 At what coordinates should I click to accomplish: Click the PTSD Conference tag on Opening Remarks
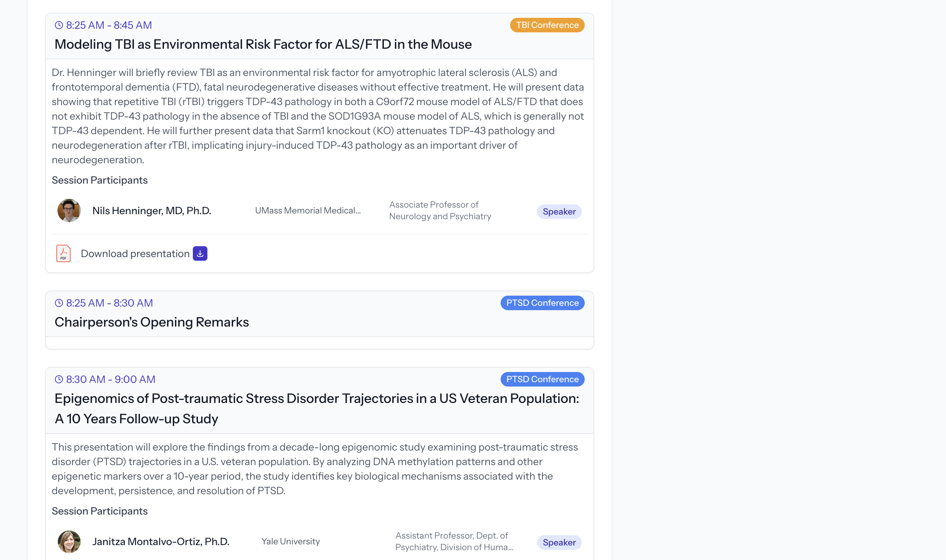542,303
